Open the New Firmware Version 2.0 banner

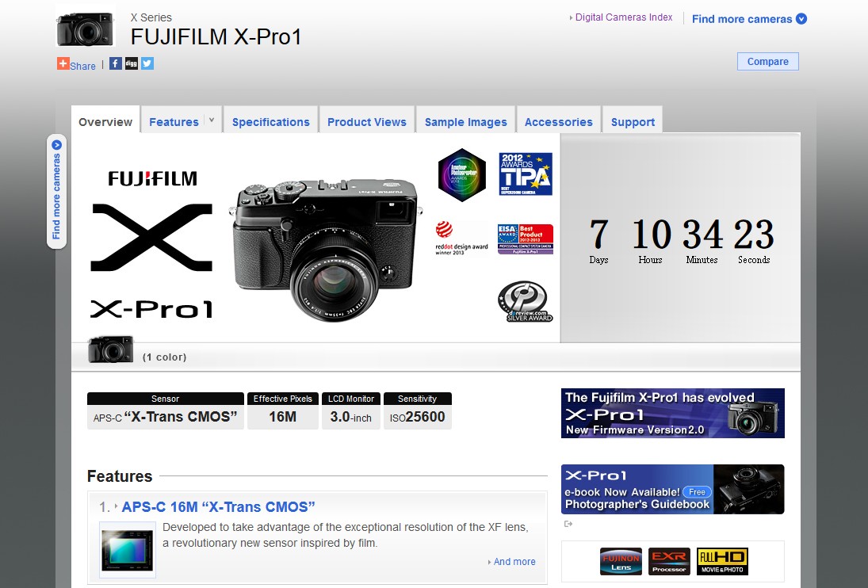(x=672, y=413)
